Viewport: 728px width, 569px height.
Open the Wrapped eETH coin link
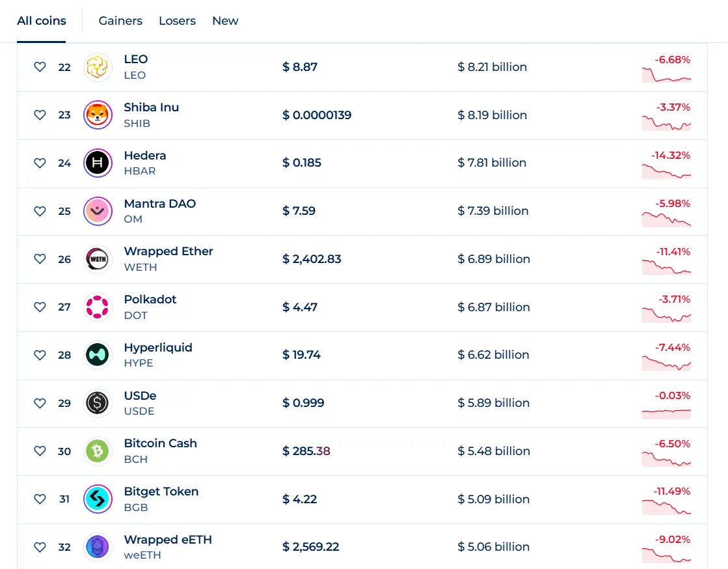168,540
